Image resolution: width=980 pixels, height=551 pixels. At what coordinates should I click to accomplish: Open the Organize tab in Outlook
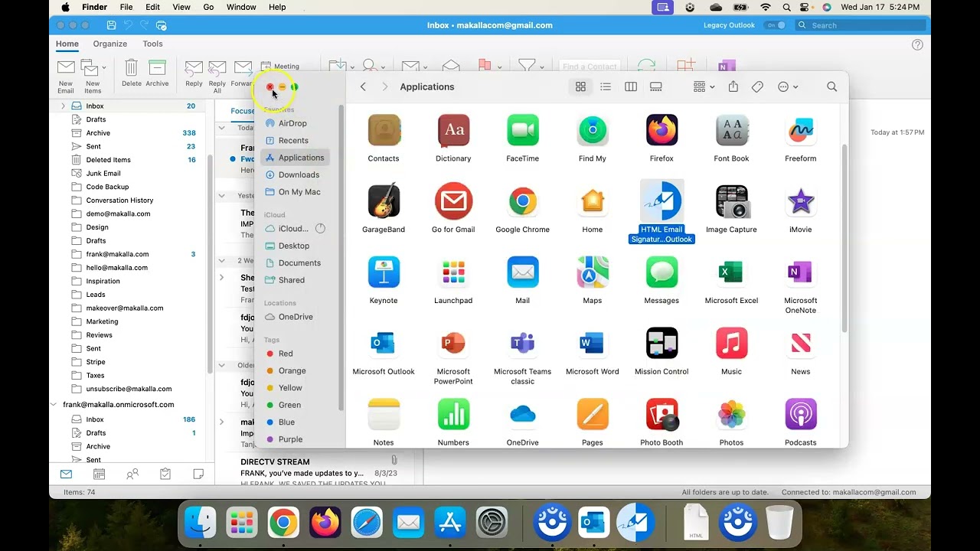(110, 44)
